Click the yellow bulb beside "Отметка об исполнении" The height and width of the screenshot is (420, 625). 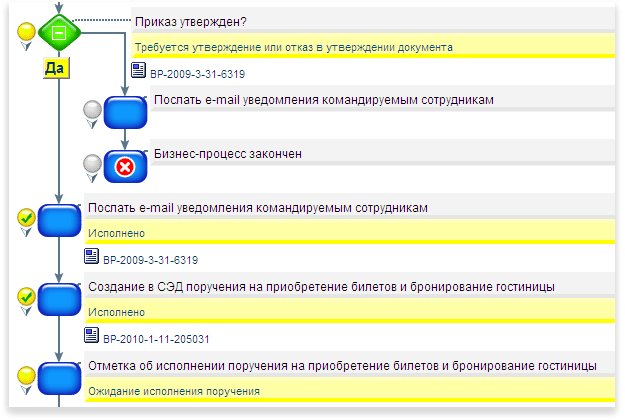27,377
